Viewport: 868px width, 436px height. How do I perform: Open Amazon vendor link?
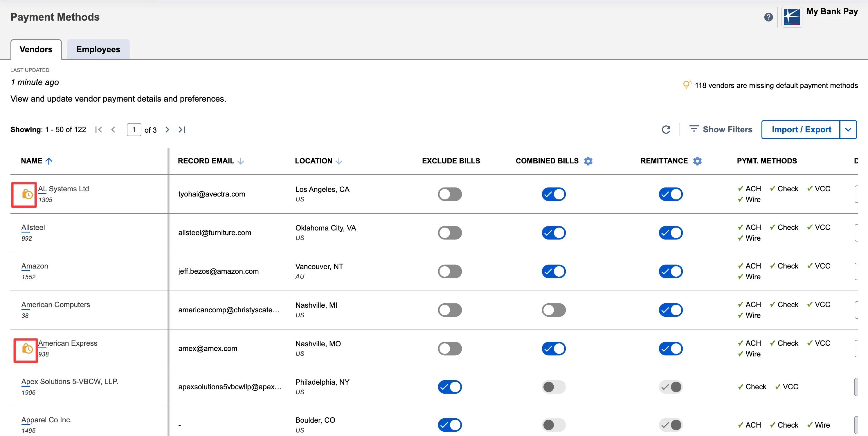coord(35,266)
